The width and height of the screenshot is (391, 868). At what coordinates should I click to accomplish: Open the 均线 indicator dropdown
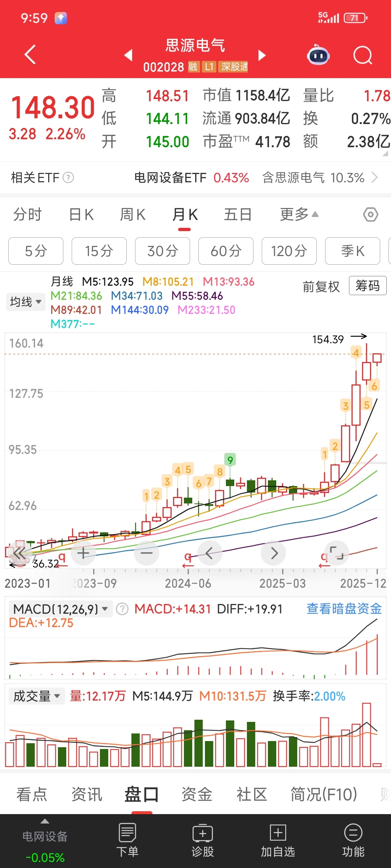click(25, 302)
